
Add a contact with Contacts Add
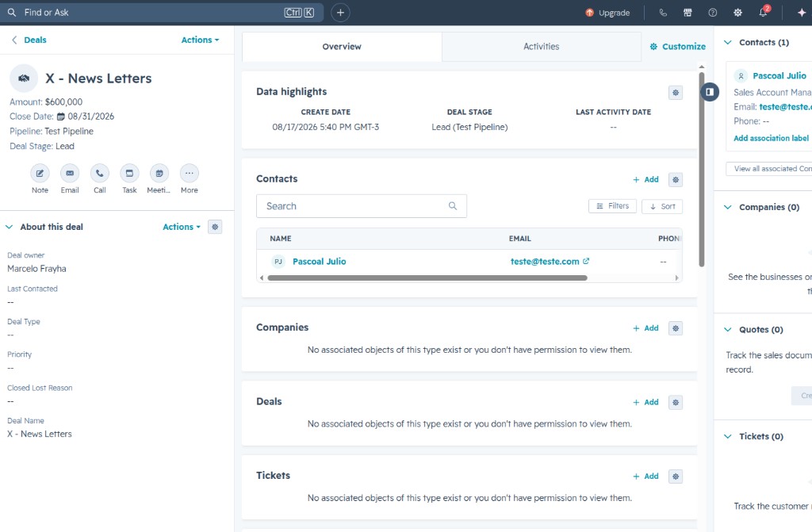point(645,180)
